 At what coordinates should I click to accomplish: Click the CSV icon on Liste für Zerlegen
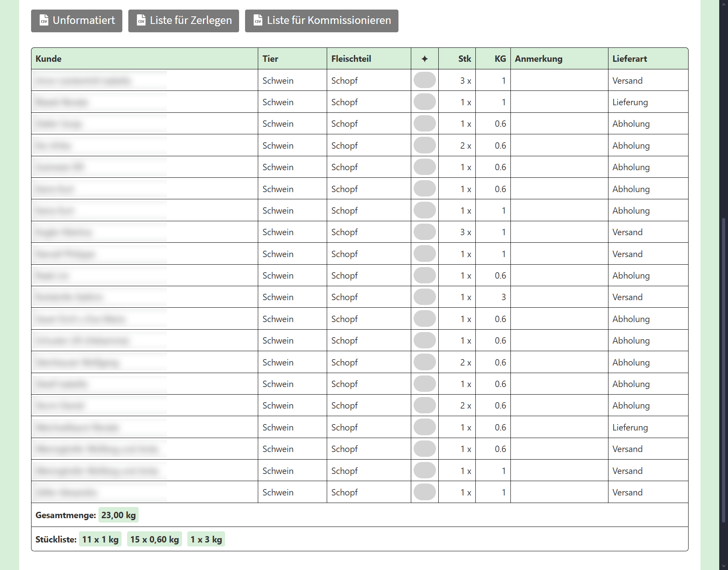141,20
